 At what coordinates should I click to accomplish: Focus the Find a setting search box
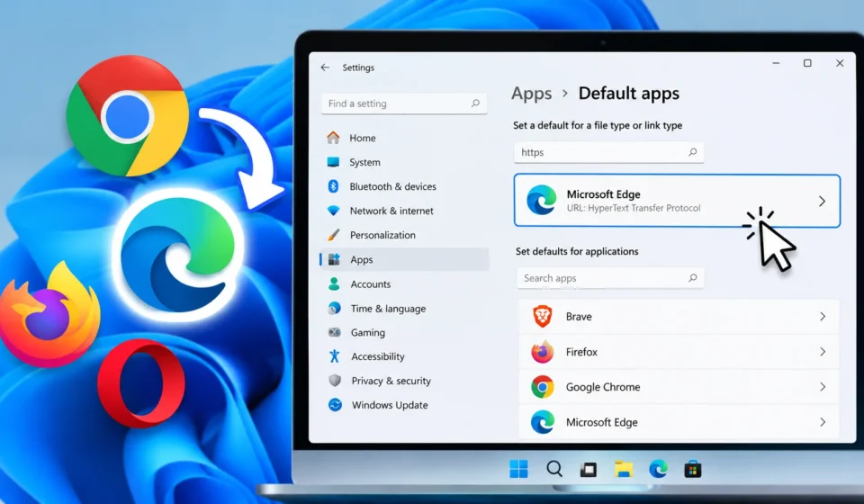(x=404, y=103)
